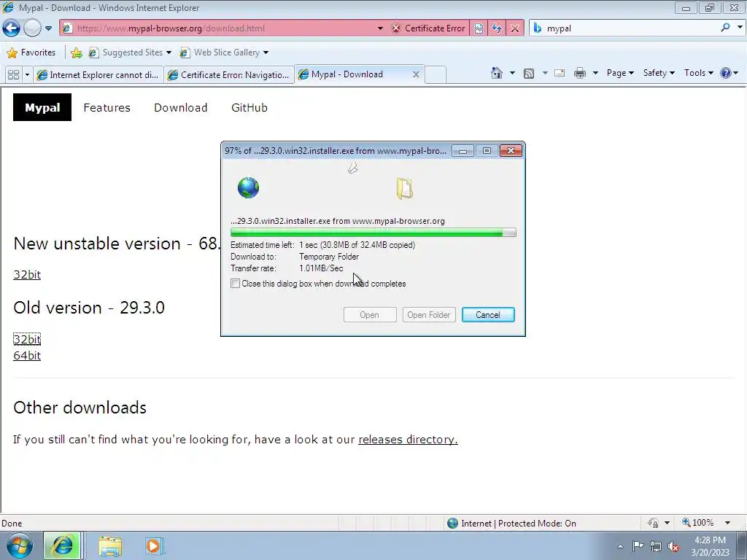The width and height of the screenshot is (747, 560).
Task: Open the search provider dropdown arrow
Action: point(740,28)
